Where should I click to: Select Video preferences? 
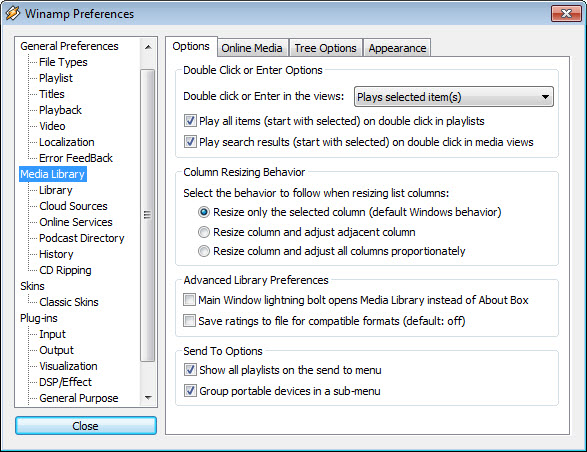tap(52, 126)
